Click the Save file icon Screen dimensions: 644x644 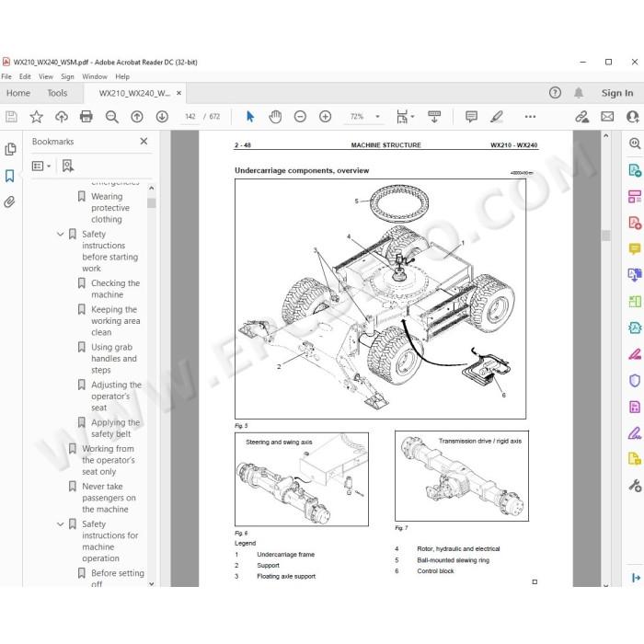tap(11, 117)
